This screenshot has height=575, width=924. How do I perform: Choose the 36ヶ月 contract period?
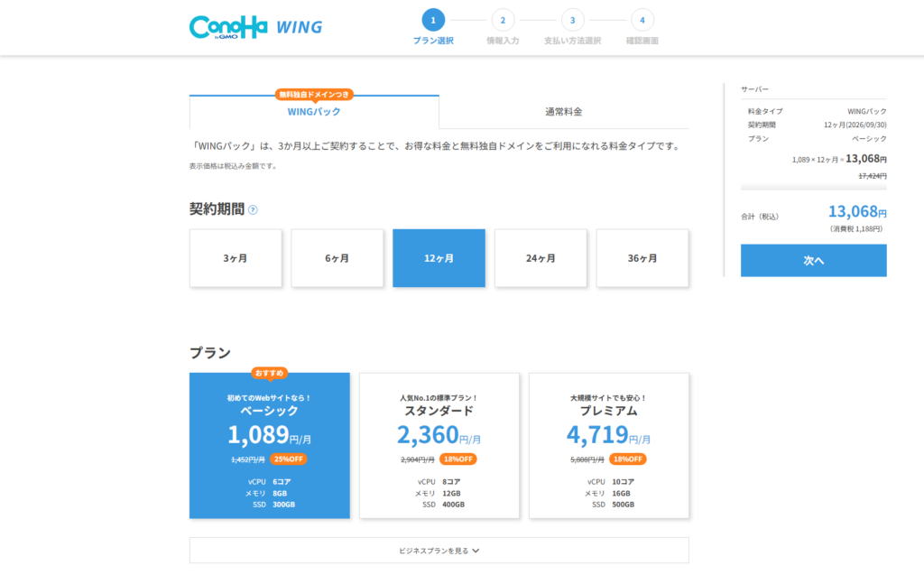point(642,258)
